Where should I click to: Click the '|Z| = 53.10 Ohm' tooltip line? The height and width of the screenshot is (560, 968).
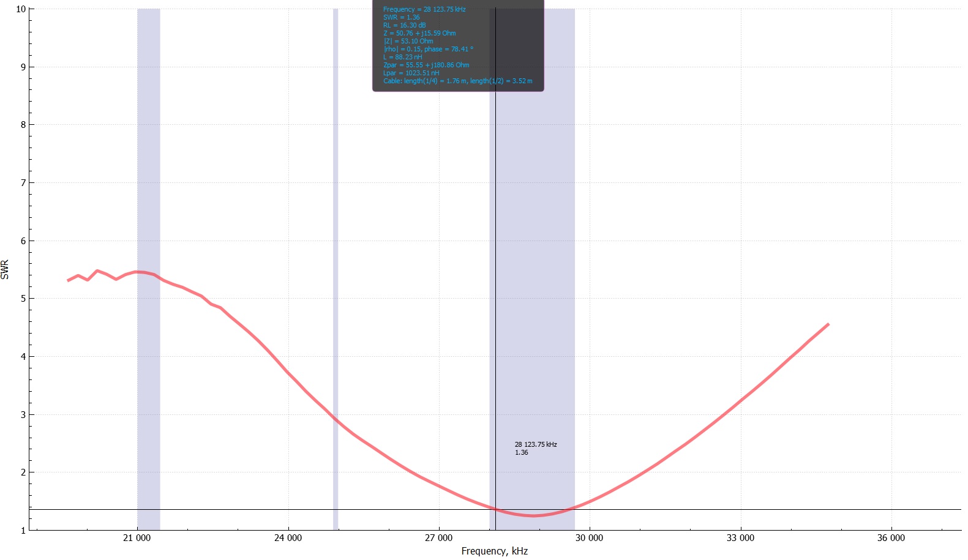pos(408,41)
